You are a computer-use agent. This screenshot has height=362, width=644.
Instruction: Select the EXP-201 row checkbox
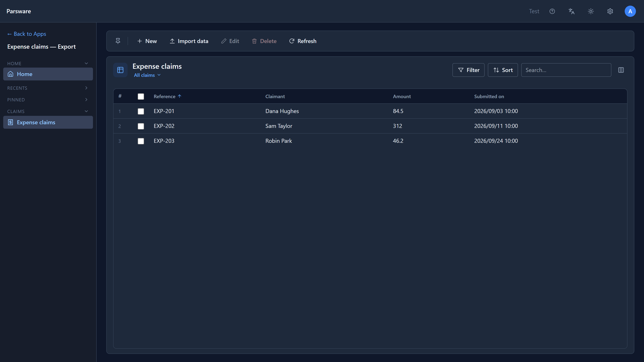click(141, 111)
